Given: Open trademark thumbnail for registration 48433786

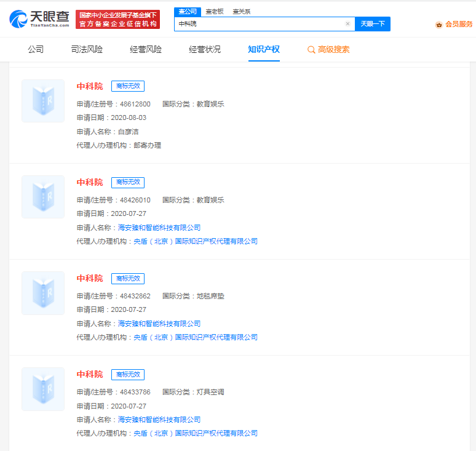Looking at the screenshot, I should (x=43, y=389).
